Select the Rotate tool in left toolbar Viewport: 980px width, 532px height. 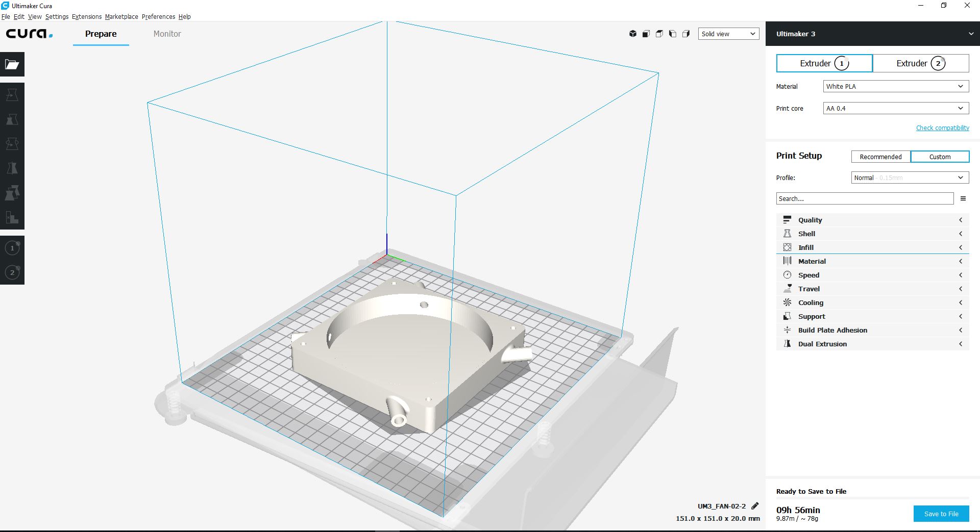[12, 144]
